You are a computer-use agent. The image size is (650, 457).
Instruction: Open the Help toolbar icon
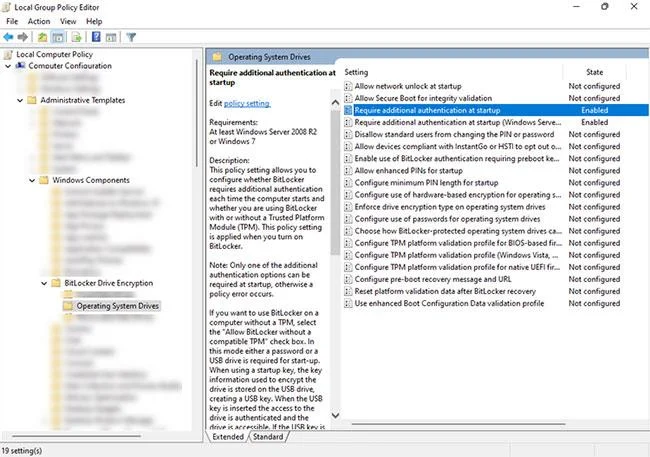(x=96, y=37)
